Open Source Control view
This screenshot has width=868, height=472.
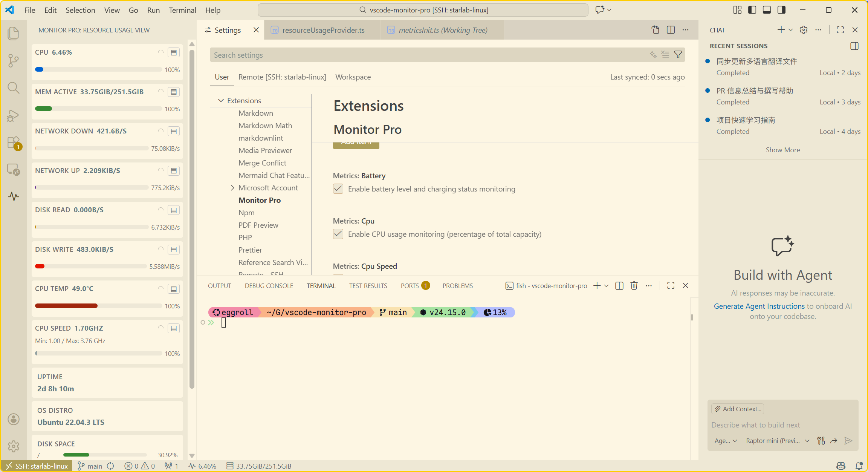coord(14,60)
